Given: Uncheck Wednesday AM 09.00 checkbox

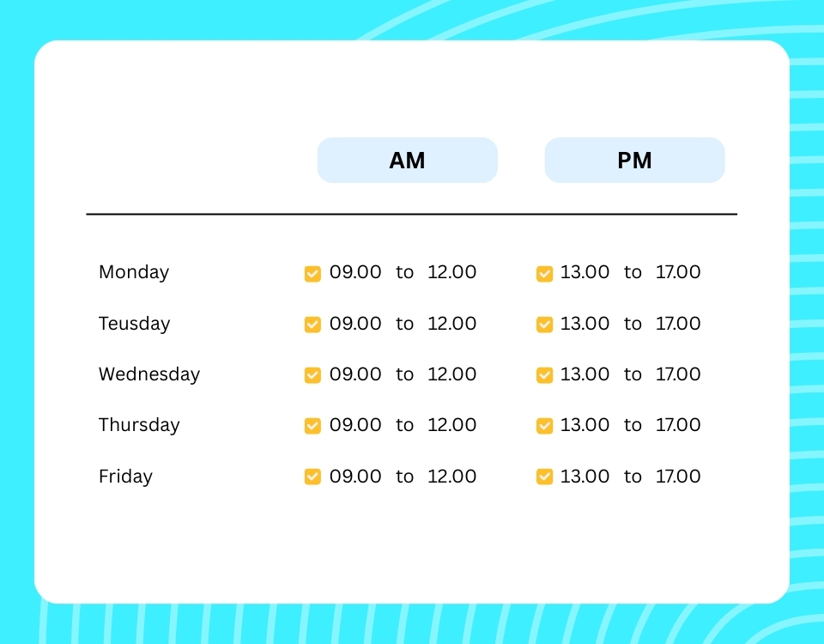Looking at the screenshot, I should (x=312, y=375).
